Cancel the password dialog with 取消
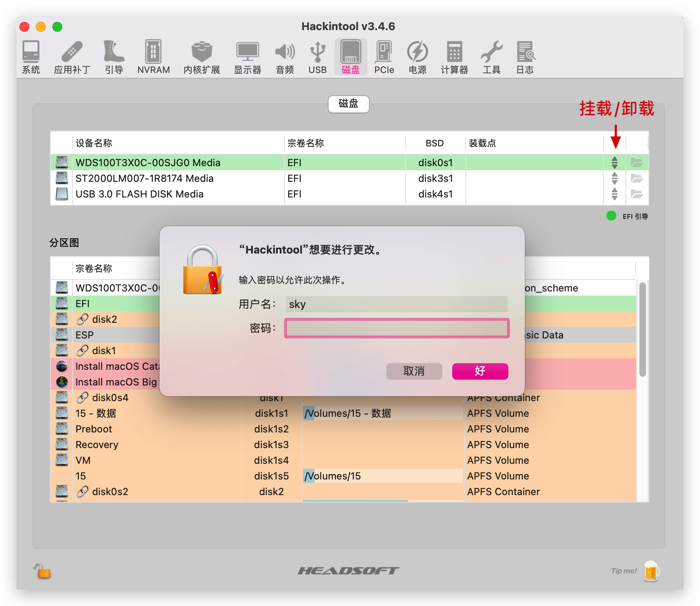Viewport: 700px width, 606px height. pyautogui.click(x=414, y=371)
